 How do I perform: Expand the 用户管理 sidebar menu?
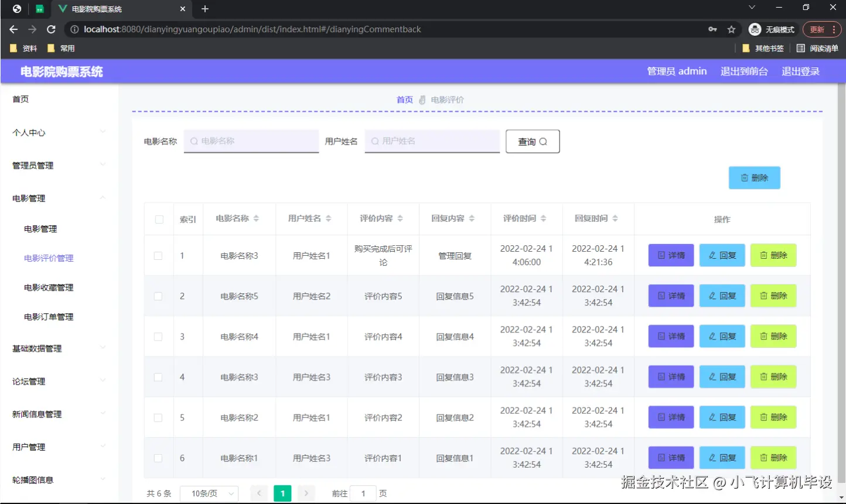click(59, 447)
